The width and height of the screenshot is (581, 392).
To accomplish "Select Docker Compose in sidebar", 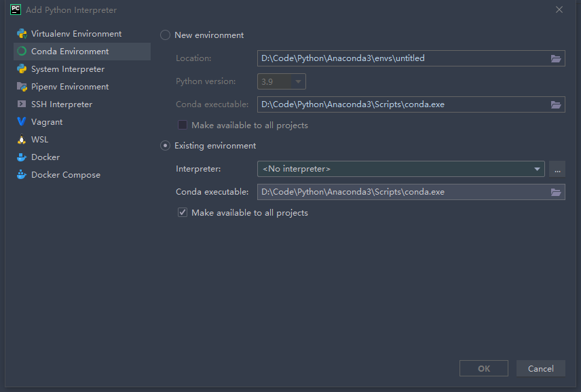I will 82,175.
